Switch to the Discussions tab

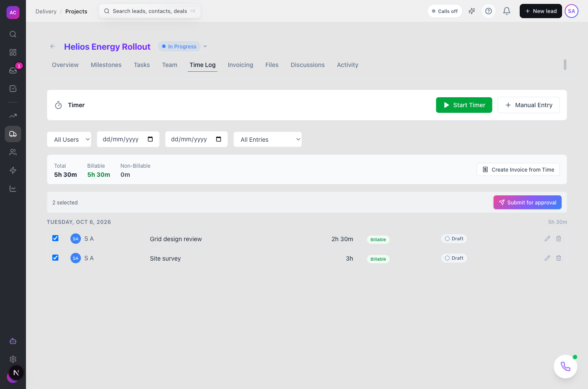pyautogui.click(x=307, y=65)
